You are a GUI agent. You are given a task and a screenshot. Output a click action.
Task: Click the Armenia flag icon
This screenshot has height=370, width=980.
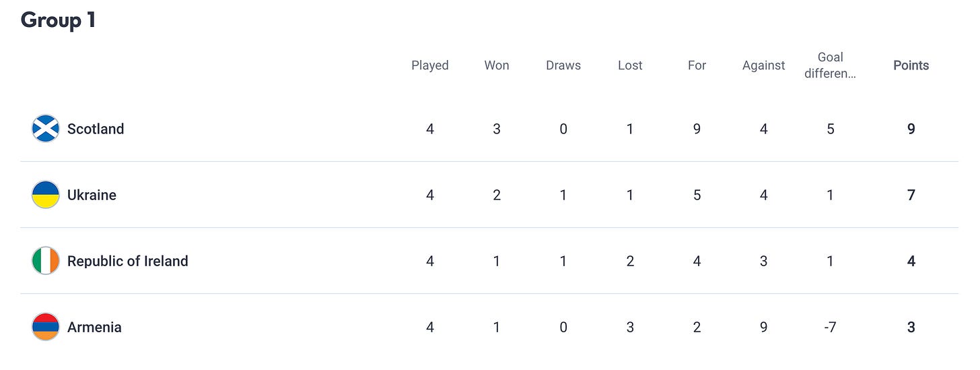[x=46, y=327]
